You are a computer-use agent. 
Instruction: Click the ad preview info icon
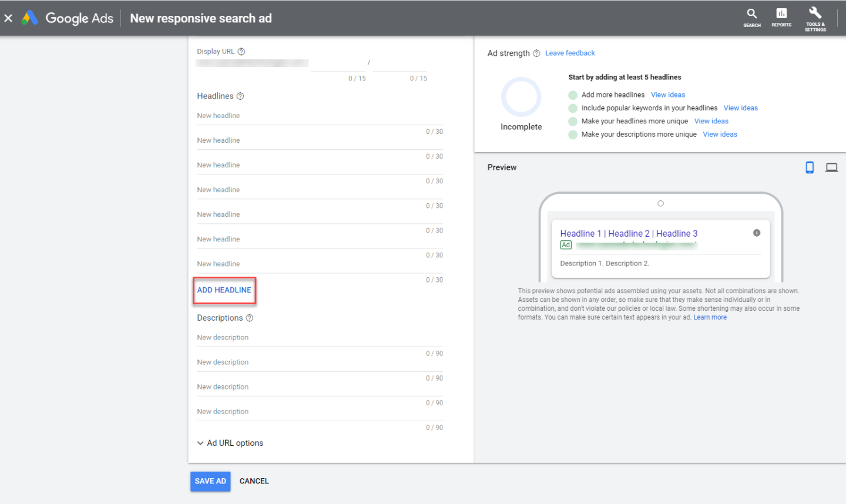757,233
